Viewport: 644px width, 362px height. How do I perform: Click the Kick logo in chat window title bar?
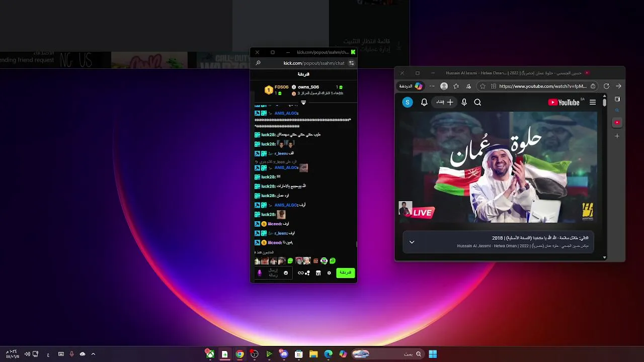coord(353,52)
